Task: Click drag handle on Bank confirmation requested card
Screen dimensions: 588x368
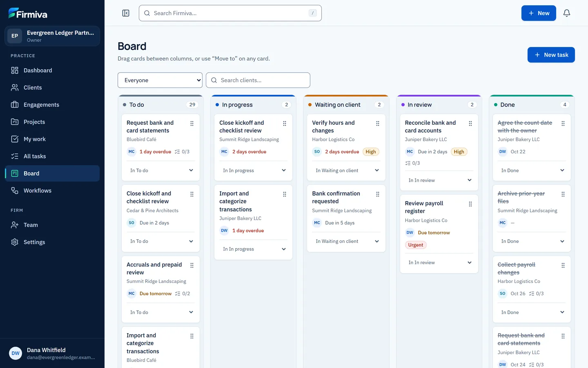Action: (x=378, y=194)
